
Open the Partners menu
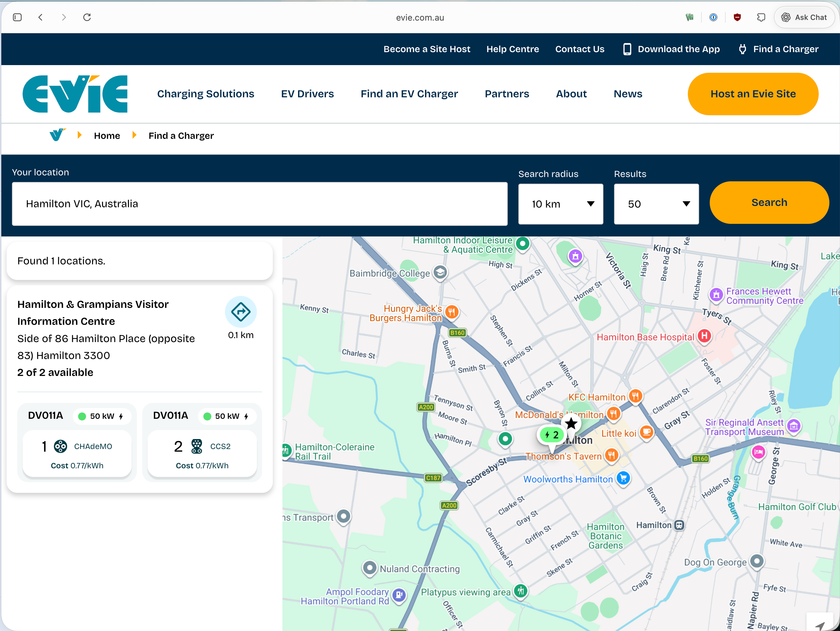click(x=507, y=94)
